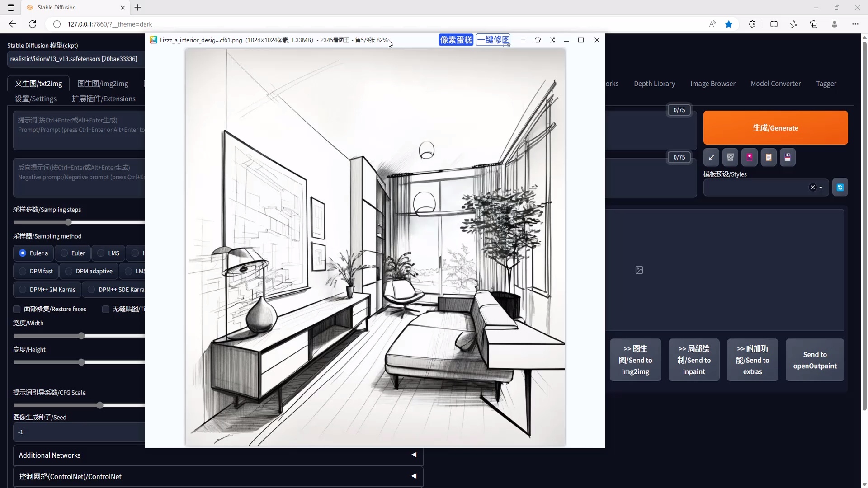Refresh the Styles list with blue icon

point(840,188)
